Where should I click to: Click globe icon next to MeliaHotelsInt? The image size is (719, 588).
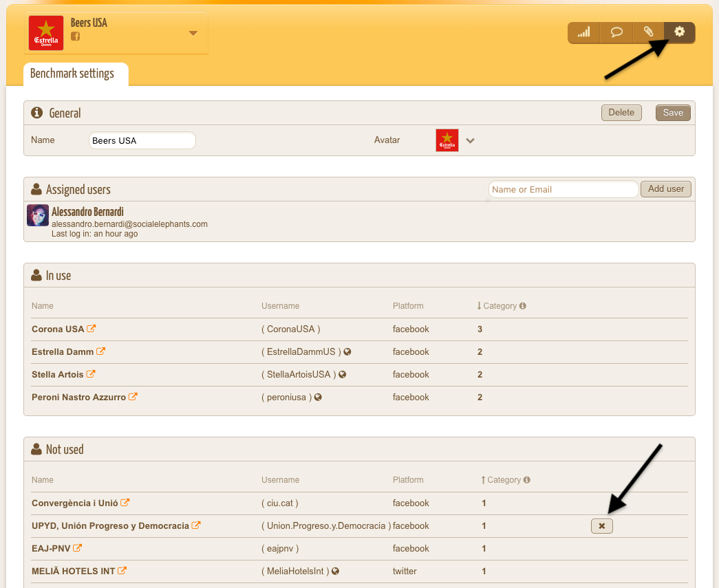[x=336, y=571]
